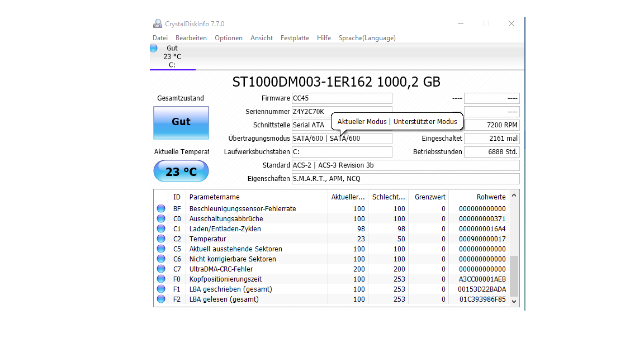Click the Seriennummer field Z4Y2C70K
This screenshot has width=644, height=362.
[342, 111]
